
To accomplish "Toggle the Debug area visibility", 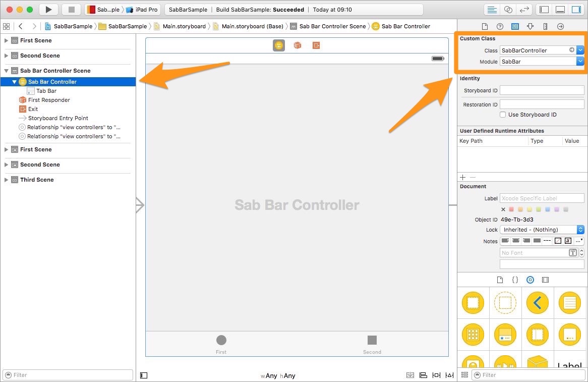I will tap(560, 10).
